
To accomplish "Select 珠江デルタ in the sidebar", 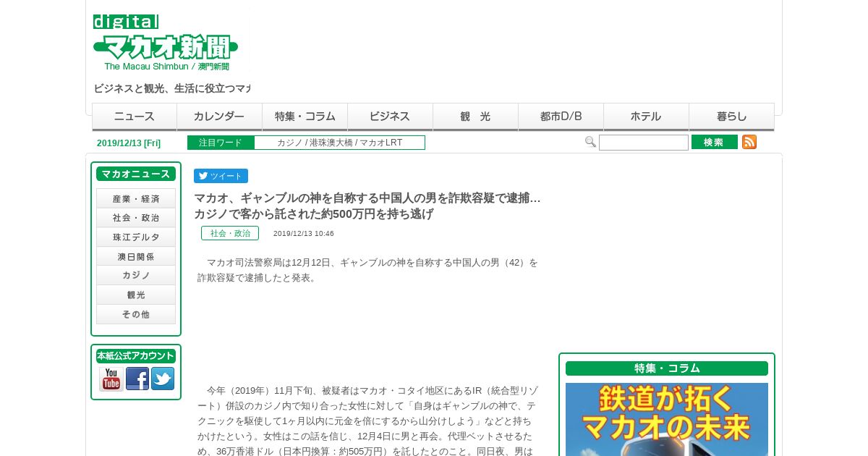I will tap(136, 237).
